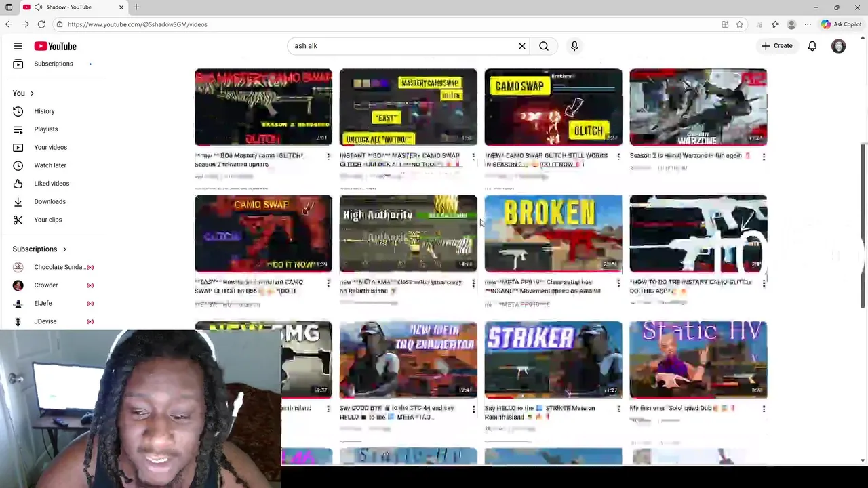The width and height of the screenshot is (868, 488).
Task: Expand the You section
Action: click(23, 93)
